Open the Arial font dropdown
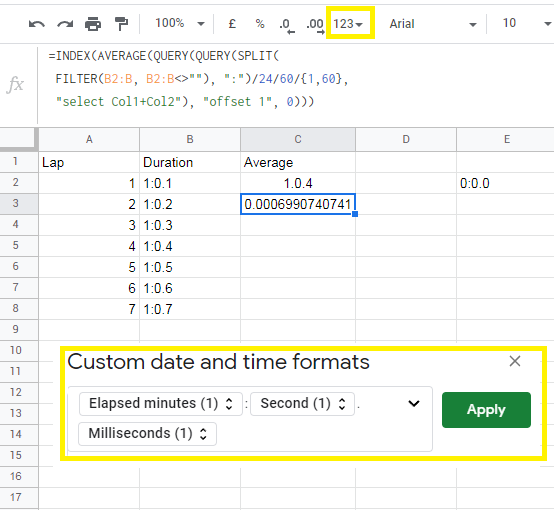 tap(433, 24)
